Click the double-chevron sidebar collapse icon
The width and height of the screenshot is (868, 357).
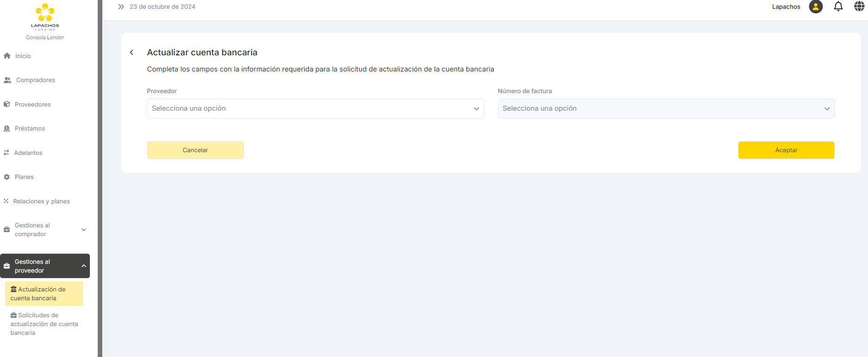point(121,7)
